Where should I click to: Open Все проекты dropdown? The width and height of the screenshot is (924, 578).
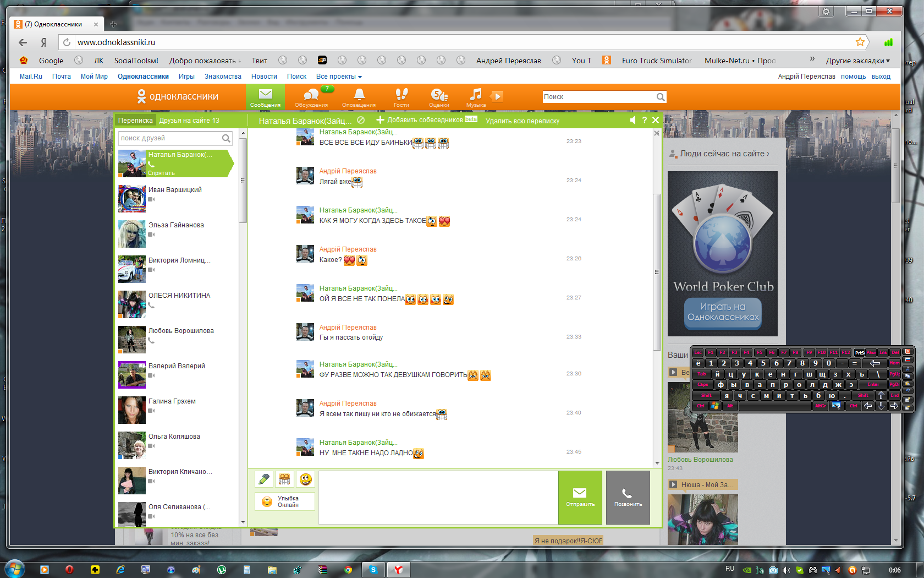pos(339,77)
